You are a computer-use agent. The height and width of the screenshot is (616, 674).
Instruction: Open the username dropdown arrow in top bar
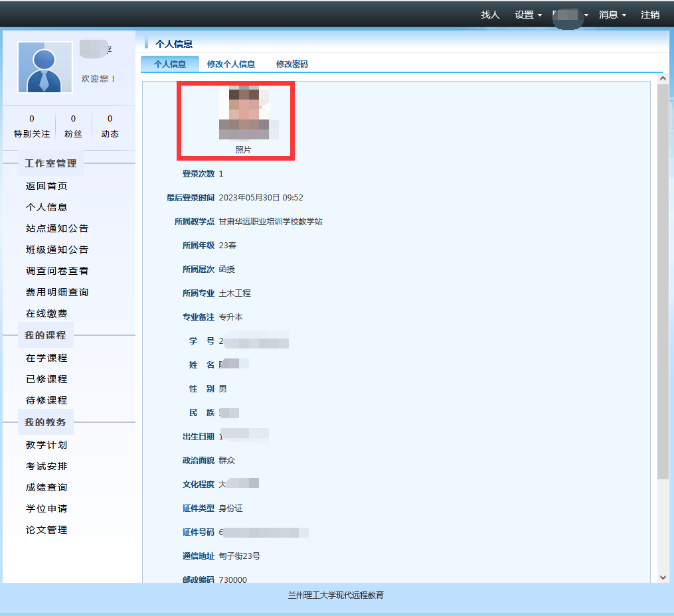click(x=586, y=15)
